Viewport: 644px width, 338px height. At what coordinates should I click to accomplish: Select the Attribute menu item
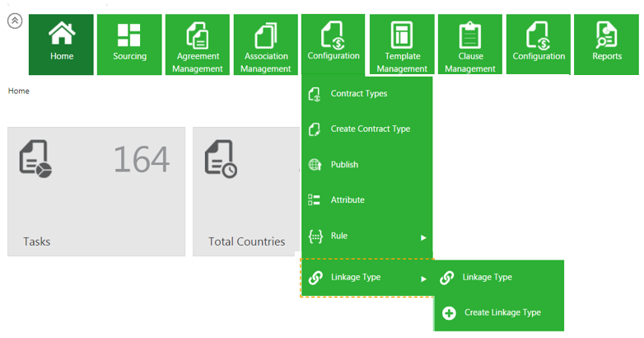pyautogui.click(x=347, y=200)
